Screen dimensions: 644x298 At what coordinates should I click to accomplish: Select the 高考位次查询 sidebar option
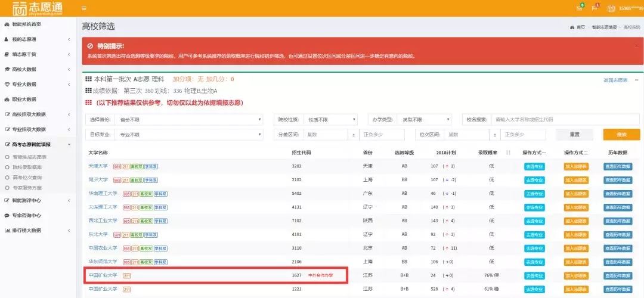point(27,178)
